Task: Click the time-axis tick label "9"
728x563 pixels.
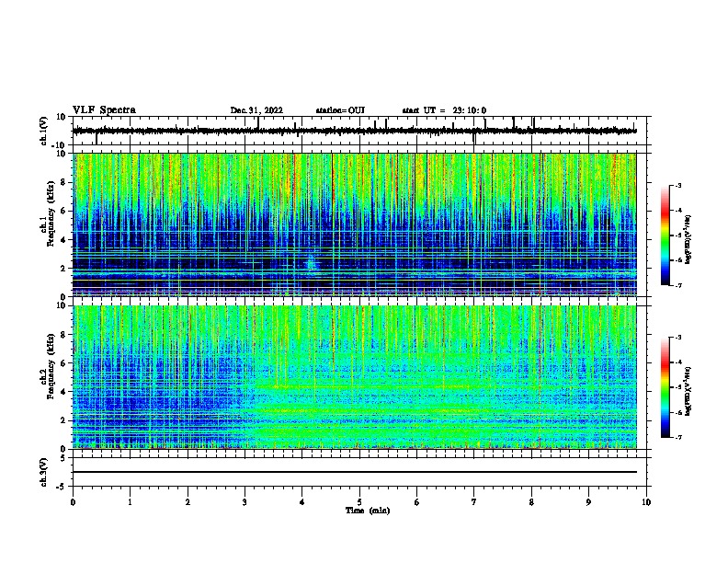Action: pos(588,502)
